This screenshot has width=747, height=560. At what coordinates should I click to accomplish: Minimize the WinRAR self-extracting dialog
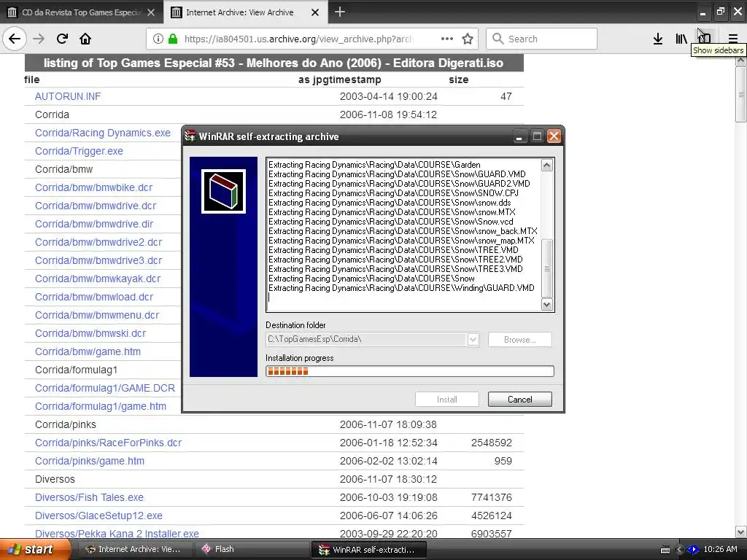click(519, 136)
